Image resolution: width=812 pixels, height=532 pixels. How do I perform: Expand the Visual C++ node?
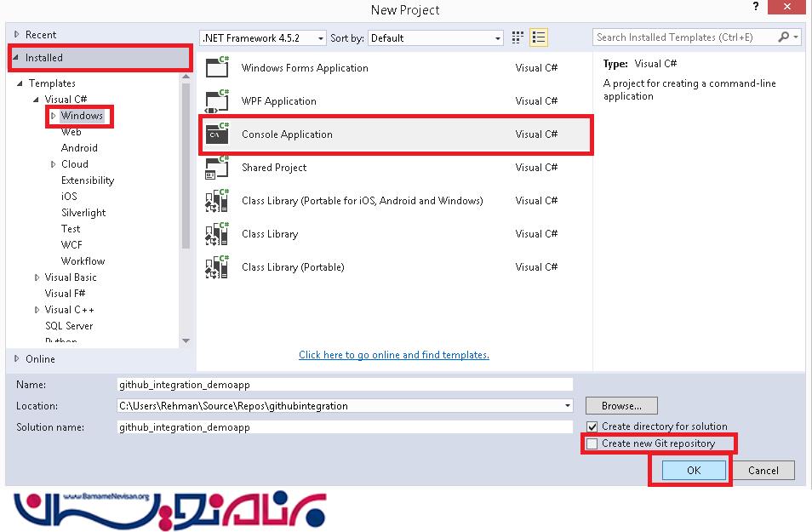(37, 310)
